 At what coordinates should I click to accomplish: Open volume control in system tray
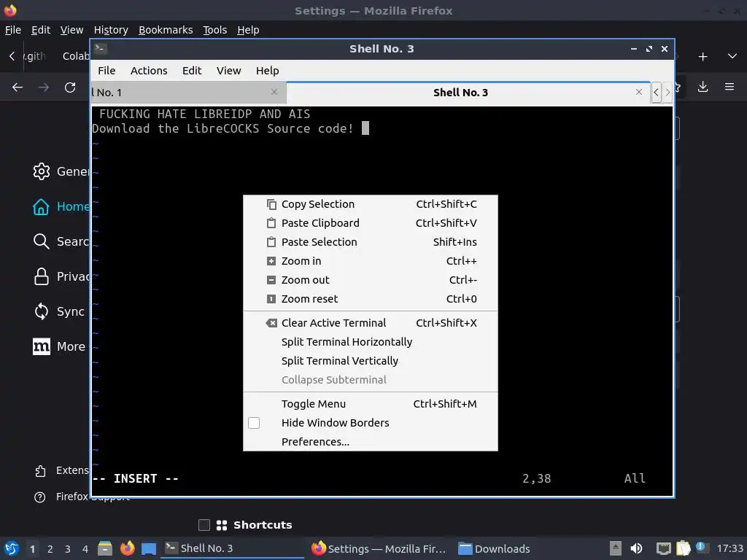pyautogui.click(x=636, y=548)
